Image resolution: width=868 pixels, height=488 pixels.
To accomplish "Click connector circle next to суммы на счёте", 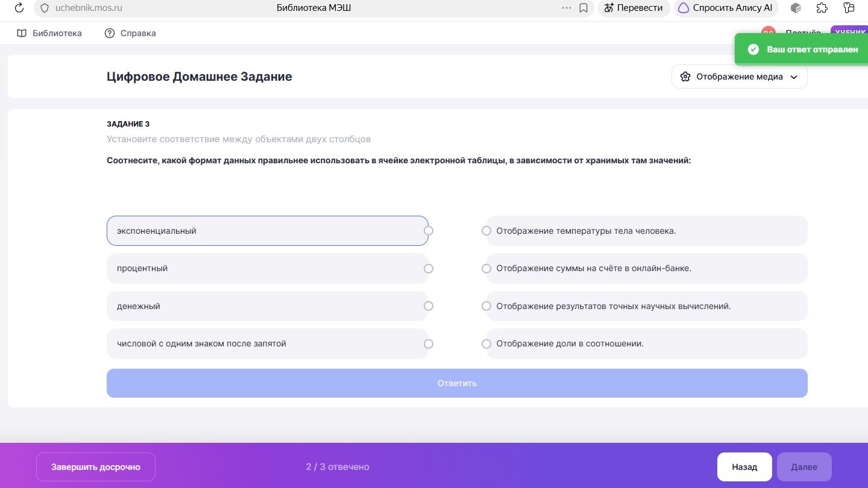I will 486,269.
